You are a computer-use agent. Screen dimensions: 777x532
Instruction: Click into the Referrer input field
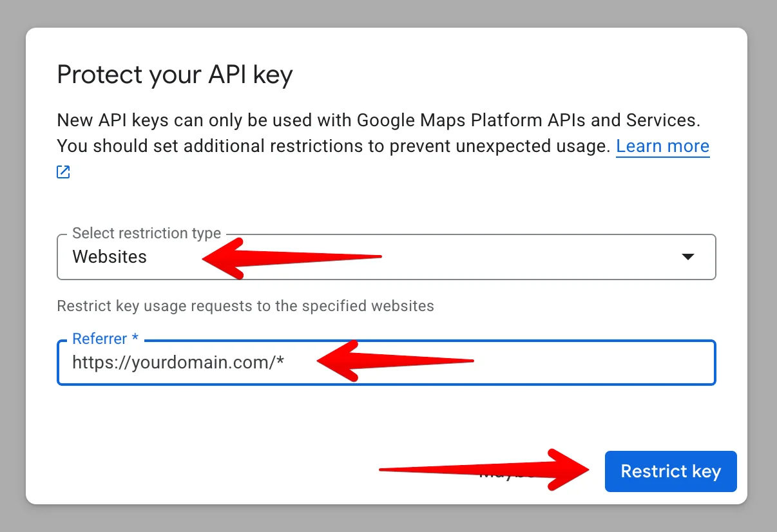(387, 363)
